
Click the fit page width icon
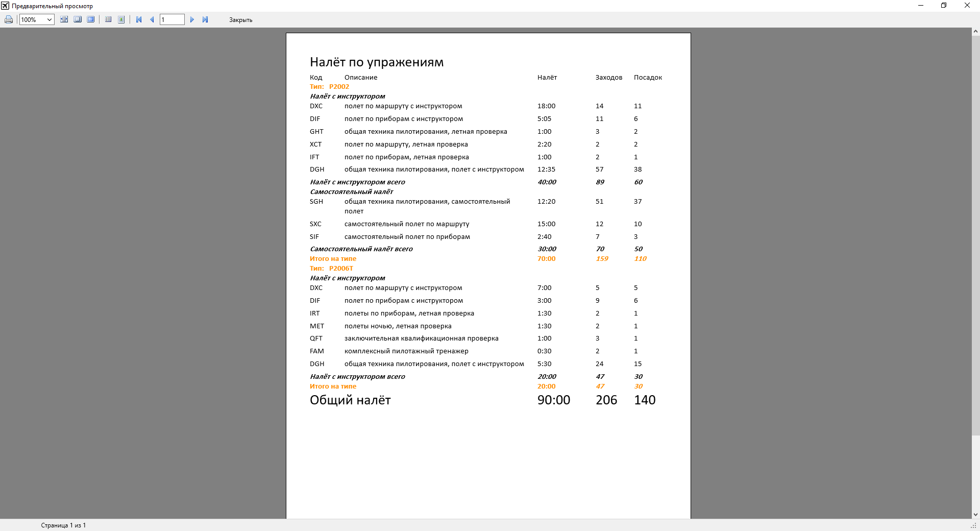[64, 19]
